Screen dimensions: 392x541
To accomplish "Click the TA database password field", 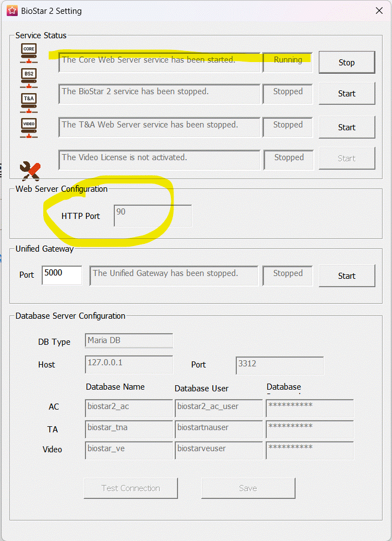I will [x=310, y=429].
